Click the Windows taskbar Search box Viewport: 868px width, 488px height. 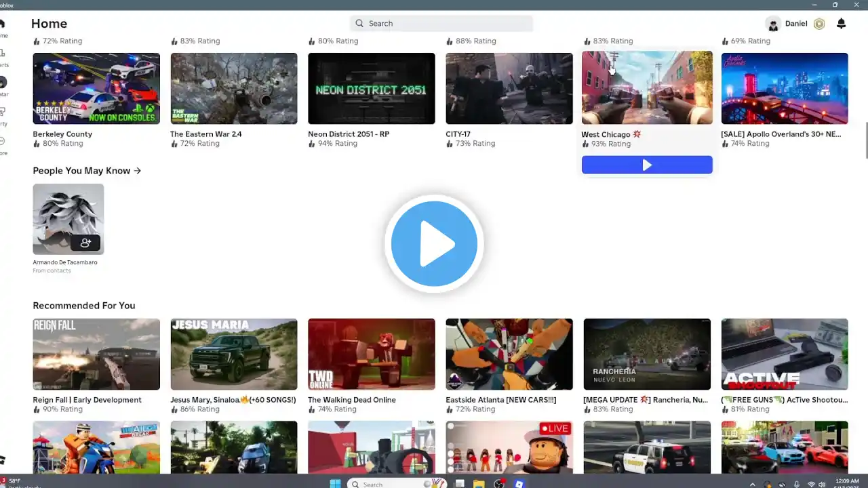[397, 484]
